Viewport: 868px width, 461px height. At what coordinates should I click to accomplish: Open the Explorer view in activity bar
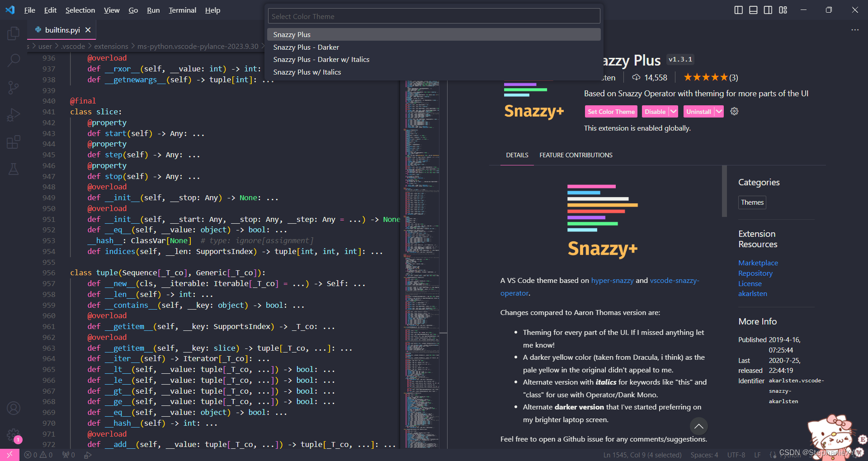(14, 33)
